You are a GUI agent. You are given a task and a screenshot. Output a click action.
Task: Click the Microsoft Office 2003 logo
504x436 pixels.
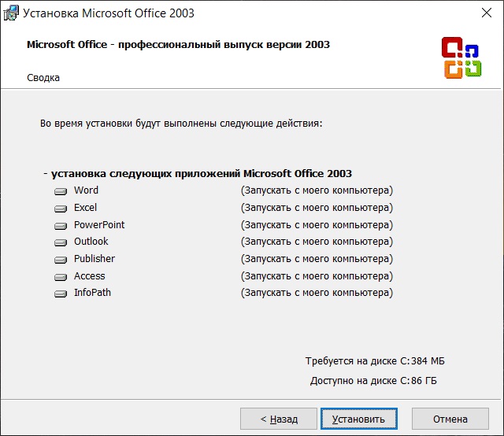click(x=461, y=57)
